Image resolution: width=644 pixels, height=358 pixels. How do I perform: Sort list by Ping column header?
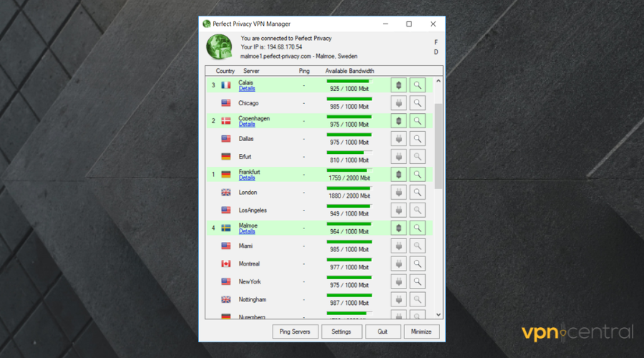coord(304,71)
